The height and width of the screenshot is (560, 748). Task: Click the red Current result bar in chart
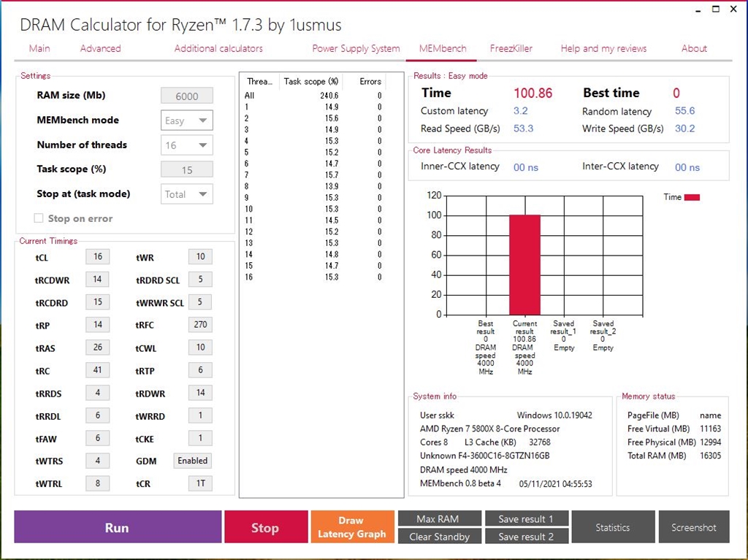(x=524, y=265)
